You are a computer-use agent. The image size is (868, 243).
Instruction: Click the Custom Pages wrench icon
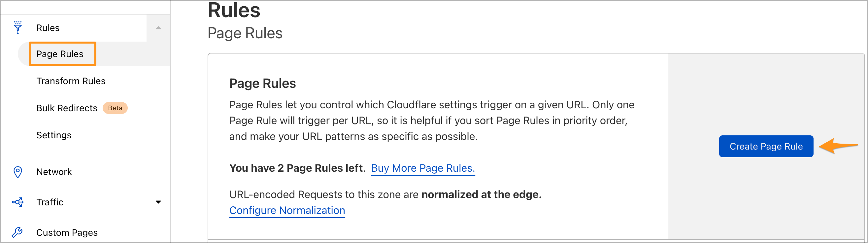[x=17, y=232]
